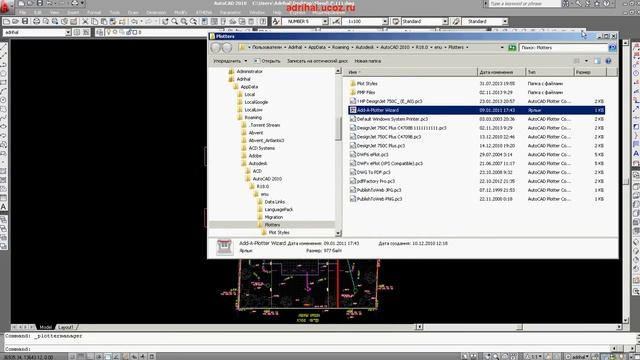Toggle the preview pane icon in Explorer

click(x=597, y=61)
